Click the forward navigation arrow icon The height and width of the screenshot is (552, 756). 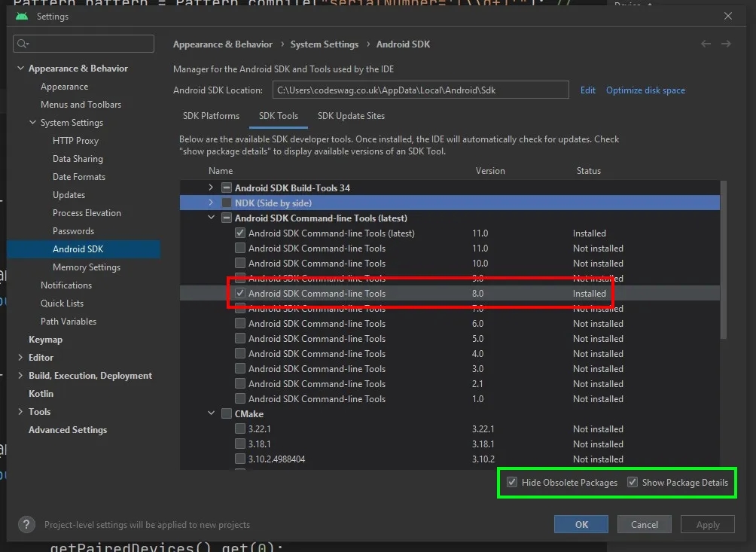point(726,44)
